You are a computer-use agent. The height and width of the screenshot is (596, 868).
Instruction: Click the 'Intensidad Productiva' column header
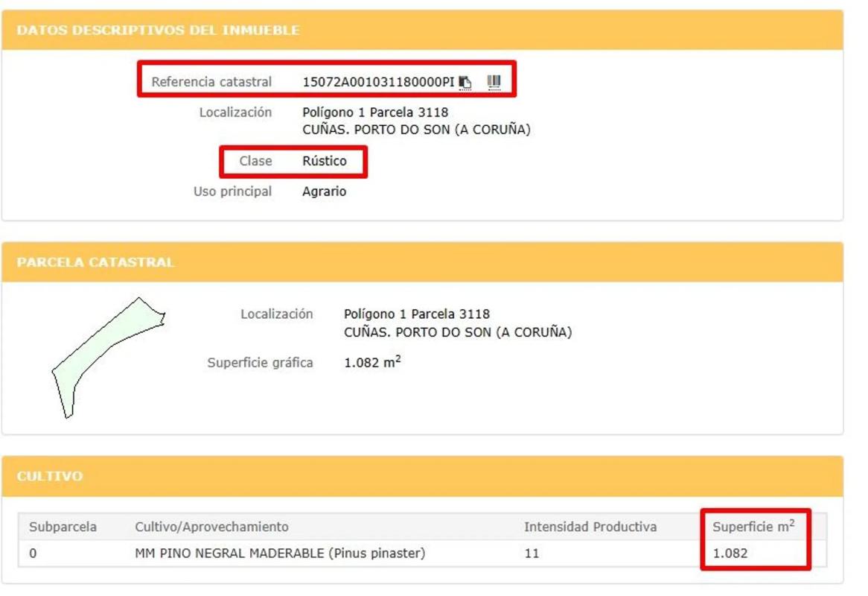590,527
